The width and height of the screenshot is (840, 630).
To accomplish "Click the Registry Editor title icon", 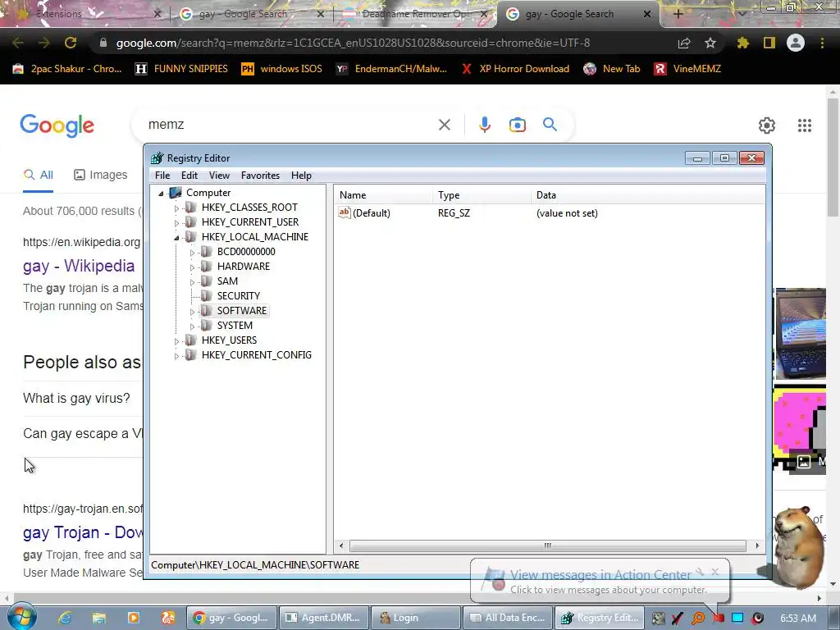I will coord(157,158).
